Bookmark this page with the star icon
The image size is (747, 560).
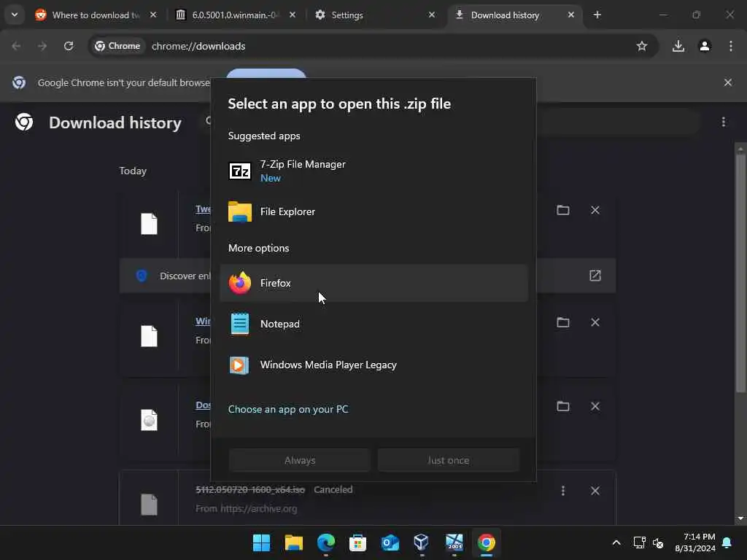642,46
